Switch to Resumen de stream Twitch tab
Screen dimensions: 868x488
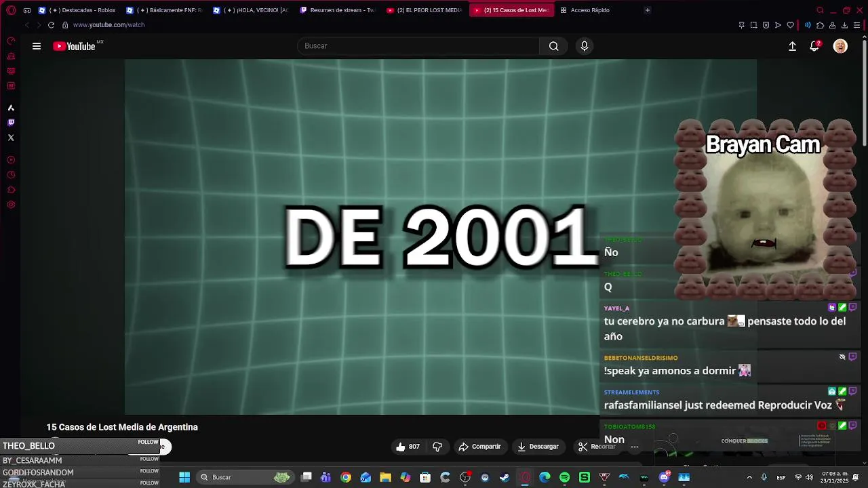pyautogui.click(x=337, y=10)
